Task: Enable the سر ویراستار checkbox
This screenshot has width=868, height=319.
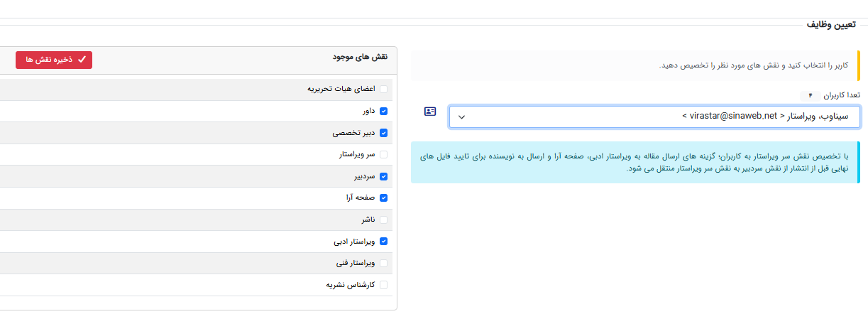Action: click(x=384, y=154)
